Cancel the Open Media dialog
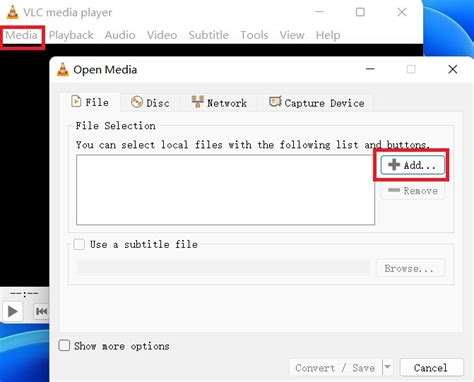 point(431,368)
